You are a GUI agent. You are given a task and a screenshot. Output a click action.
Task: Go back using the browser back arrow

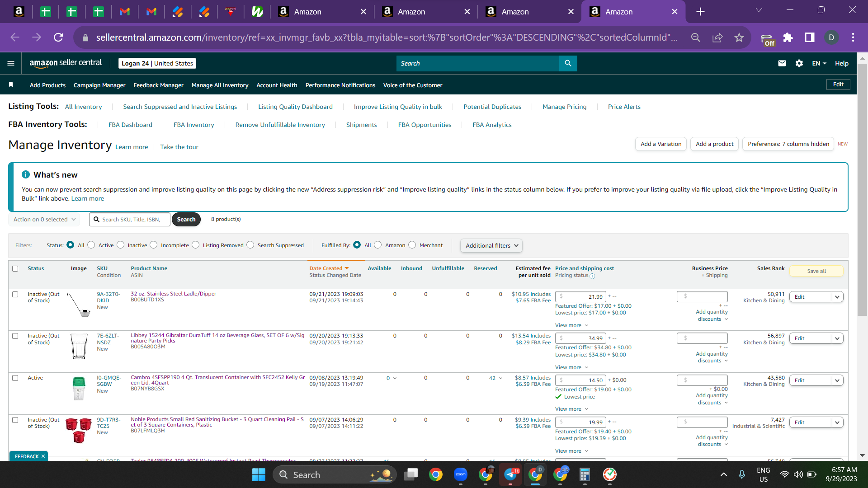click(15, 38)
